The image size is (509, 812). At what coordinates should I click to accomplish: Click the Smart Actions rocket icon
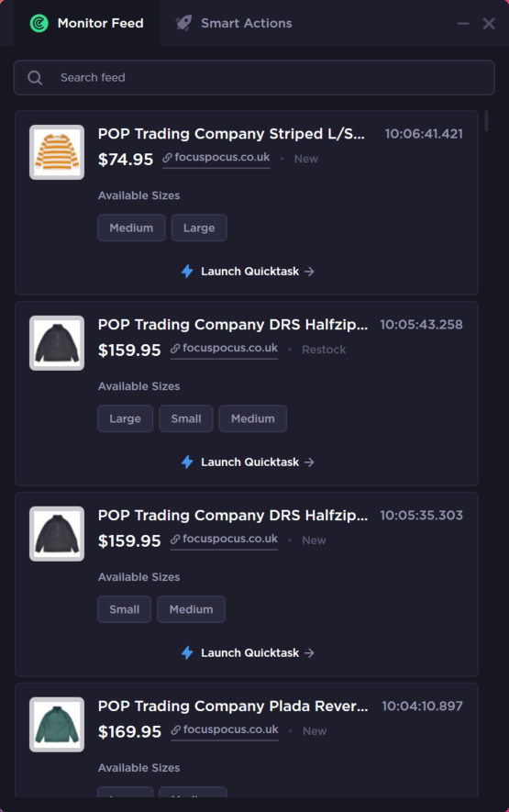click(x=183, y=23)
